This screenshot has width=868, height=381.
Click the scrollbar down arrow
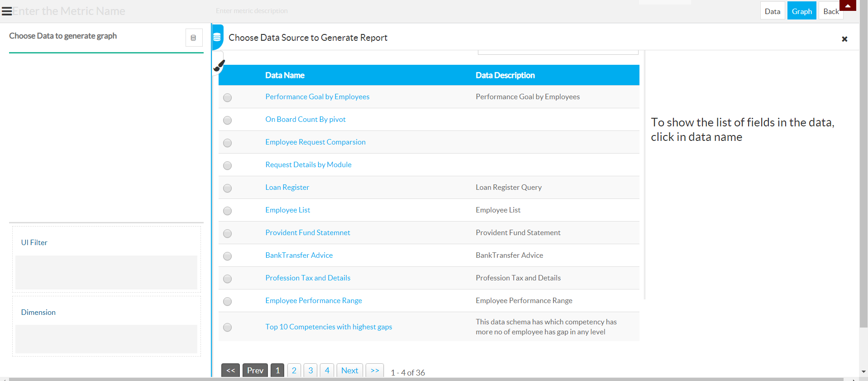click(x=863, y=371)
